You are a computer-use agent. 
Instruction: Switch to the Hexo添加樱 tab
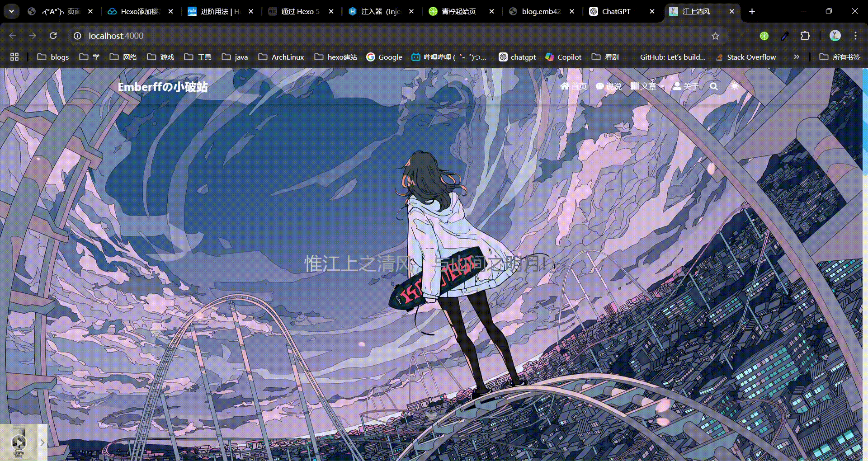pyautogui.click(x=140, y=11)
